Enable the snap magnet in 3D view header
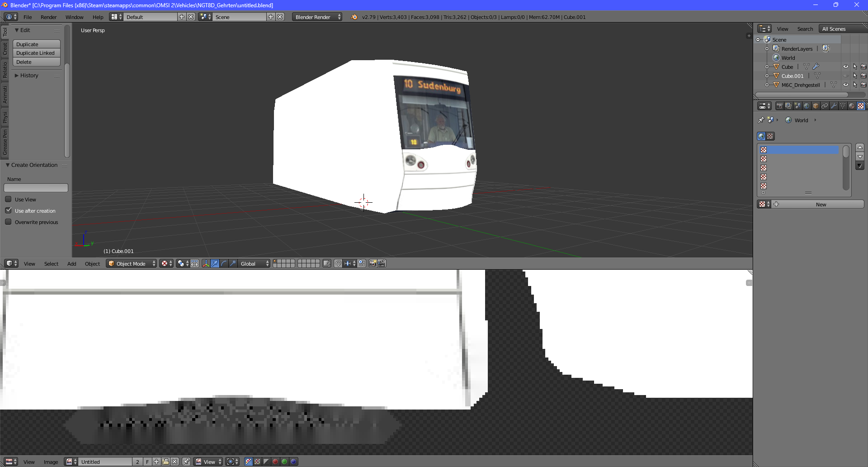 click(338, 263)
